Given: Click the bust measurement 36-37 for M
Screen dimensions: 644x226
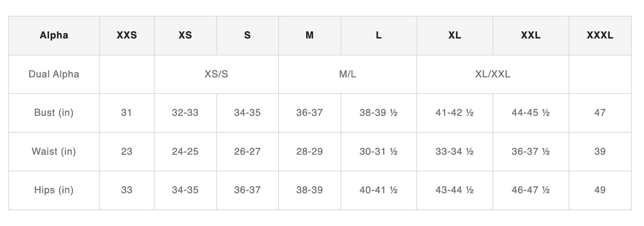Looking at the screenshot, I should [x=309, y=113].
